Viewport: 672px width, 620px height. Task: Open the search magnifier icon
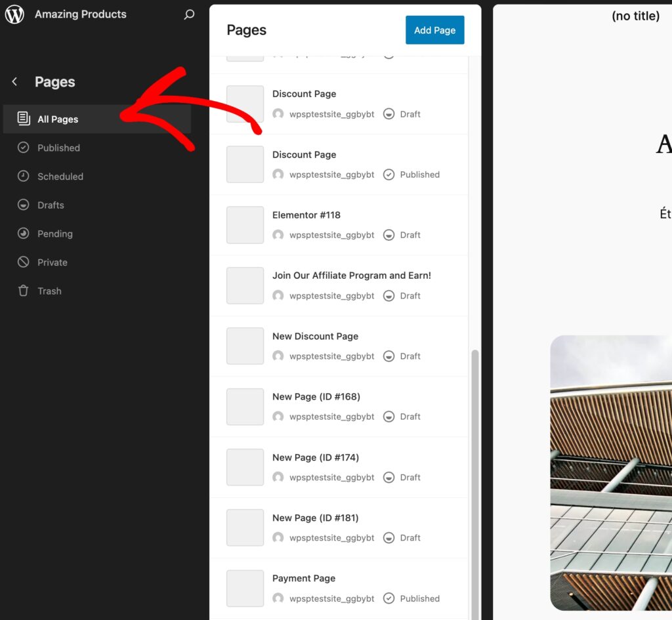click(x=189, y=14)
